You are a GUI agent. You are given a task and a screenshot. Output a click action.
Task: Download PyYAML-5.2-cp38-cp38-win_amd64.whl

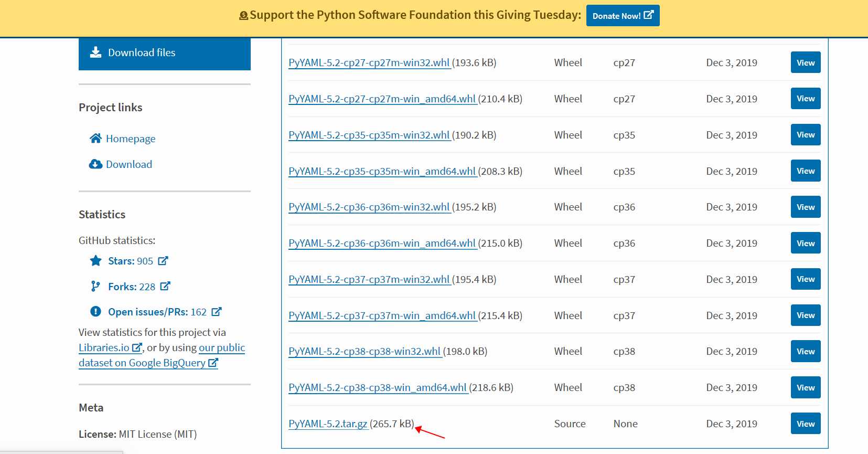coord(378,387)
